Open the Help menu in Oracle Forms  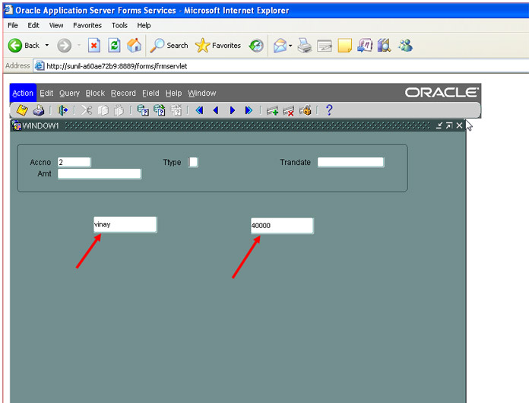point(173,93)
